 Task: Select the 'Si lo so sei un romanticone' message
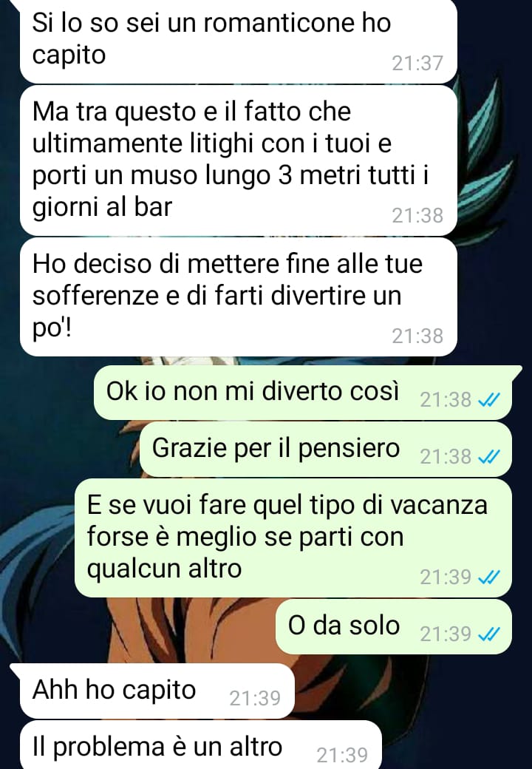pos(239,41)
